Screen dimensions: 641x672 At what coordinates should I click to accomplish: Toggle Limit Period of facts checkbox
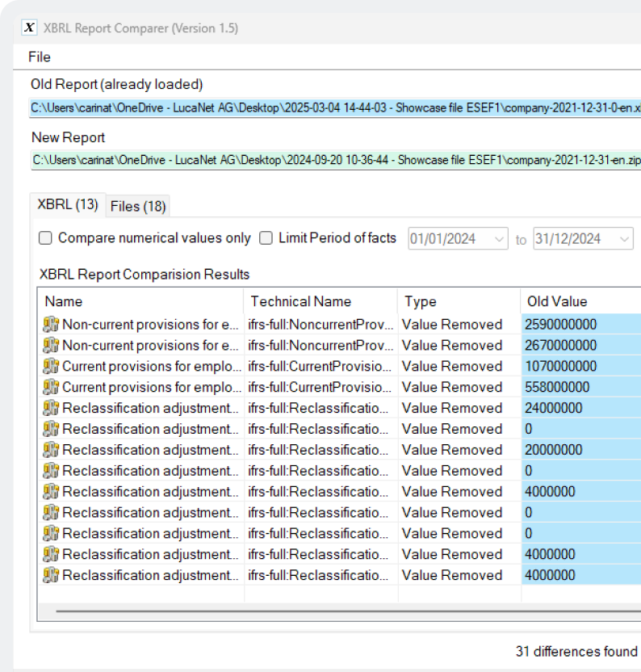pos(266,238)
